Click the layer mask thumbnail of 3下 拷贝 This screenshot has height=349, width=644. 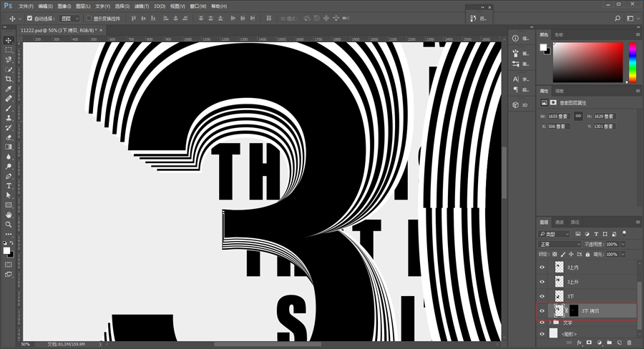point(573,311)
